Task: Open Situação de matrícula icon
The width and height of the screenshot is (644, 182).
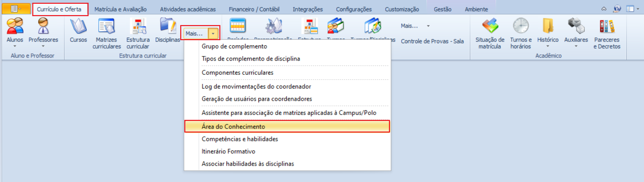Action: click(x=490, y=26)
